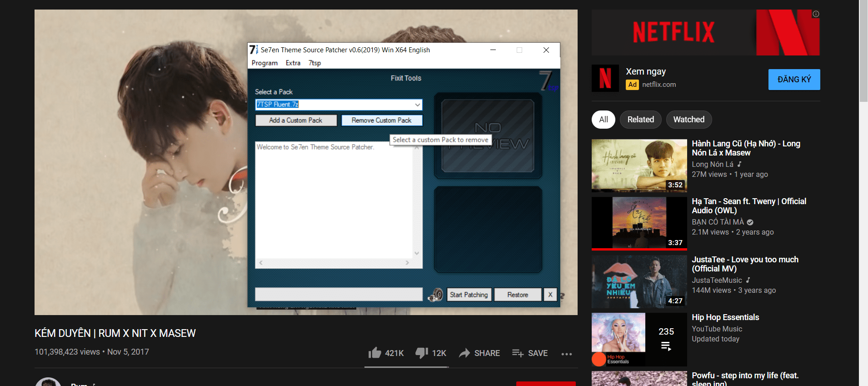Open Hành Lang Cũ video thumbnail
Viewport: 868px width, 386px height.
pos(639,165)
